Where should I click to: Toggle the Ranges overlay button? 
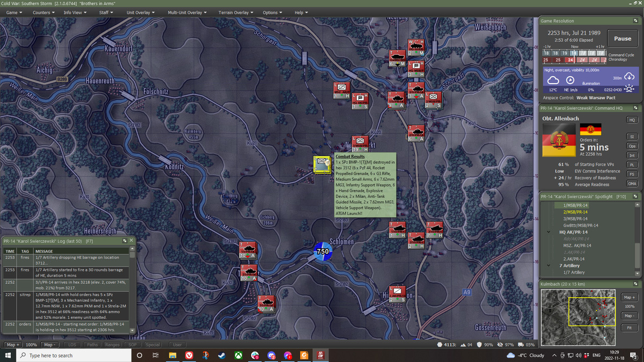[x=112, y=345]
